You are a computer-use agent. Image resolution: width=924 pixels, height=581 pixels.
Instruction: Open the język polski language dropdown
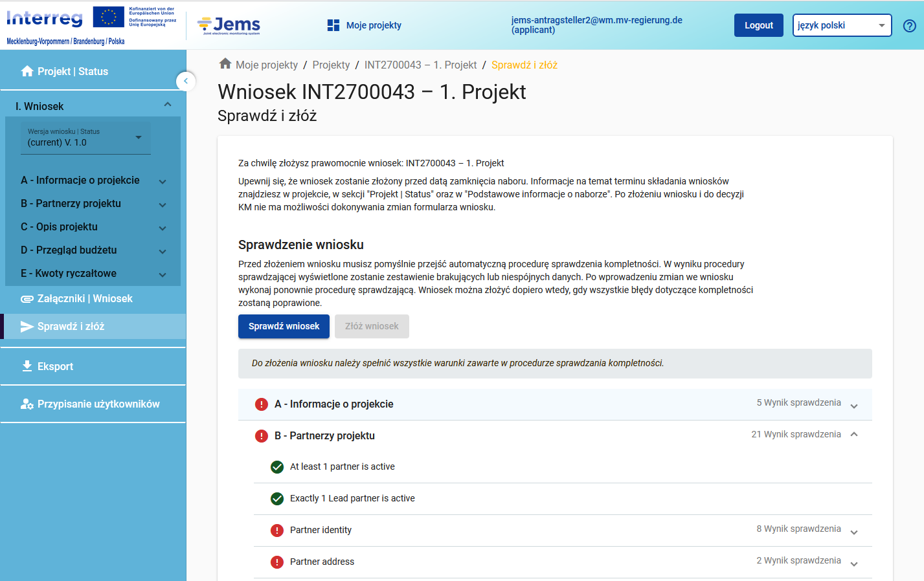(x=841, y=25)
